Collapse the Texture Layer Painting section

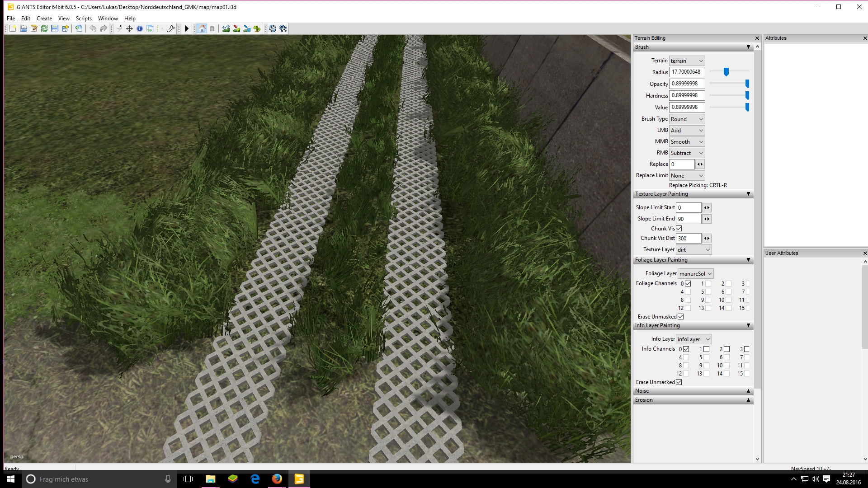coord(748,194)
